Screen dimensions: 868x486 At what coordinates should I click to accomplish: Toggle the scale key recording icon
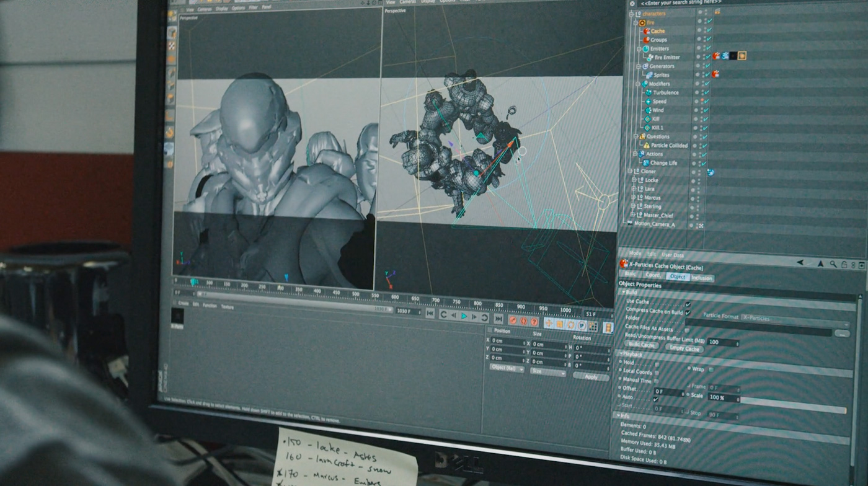click(x=559, y=324)
